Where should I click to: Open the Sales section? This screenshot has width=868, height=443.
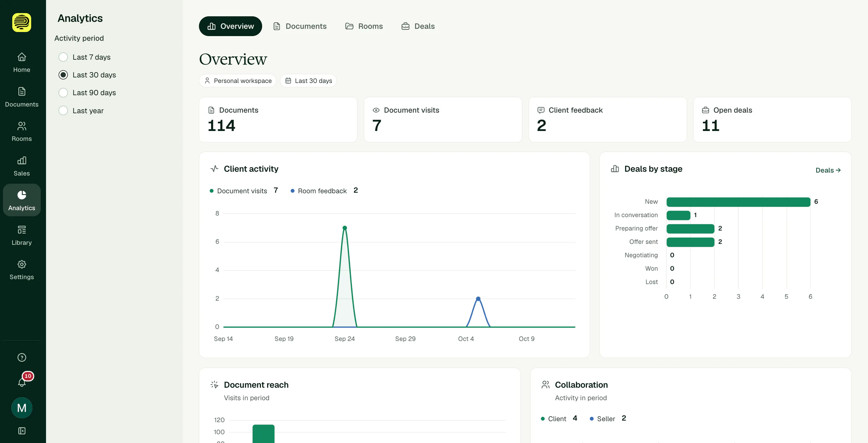click(22, 166)
